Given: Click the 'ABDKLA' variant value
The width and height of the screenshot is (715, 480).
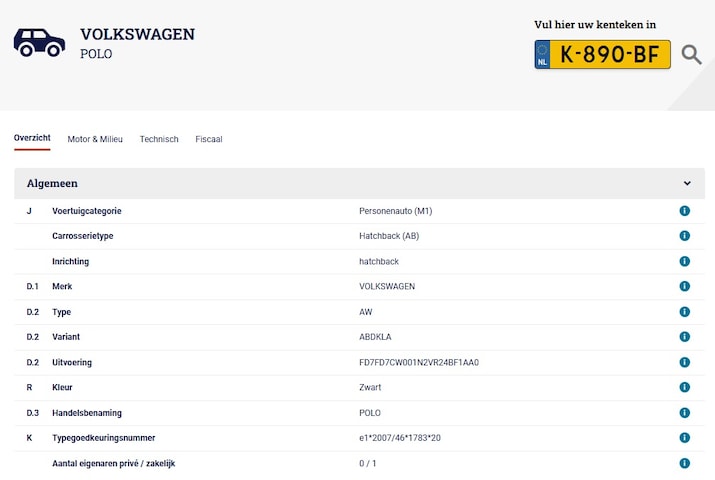Looking at the screenshot, I should coord(375,337).
